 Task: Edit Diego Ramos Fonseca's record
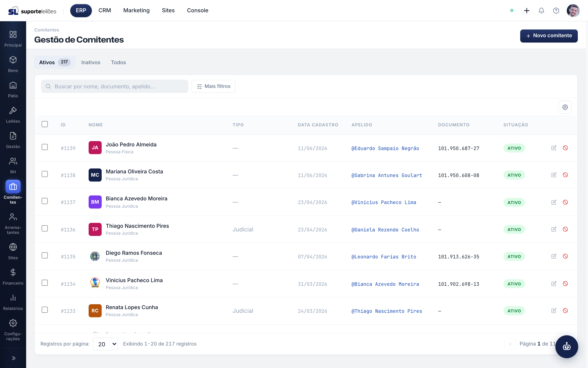point(554,256)
